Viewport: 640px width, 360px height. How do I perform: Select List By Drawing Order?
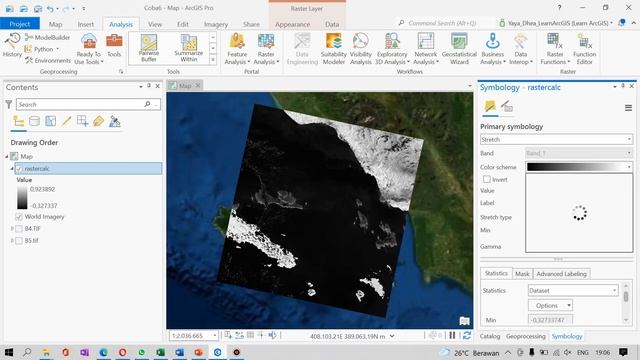18,121
